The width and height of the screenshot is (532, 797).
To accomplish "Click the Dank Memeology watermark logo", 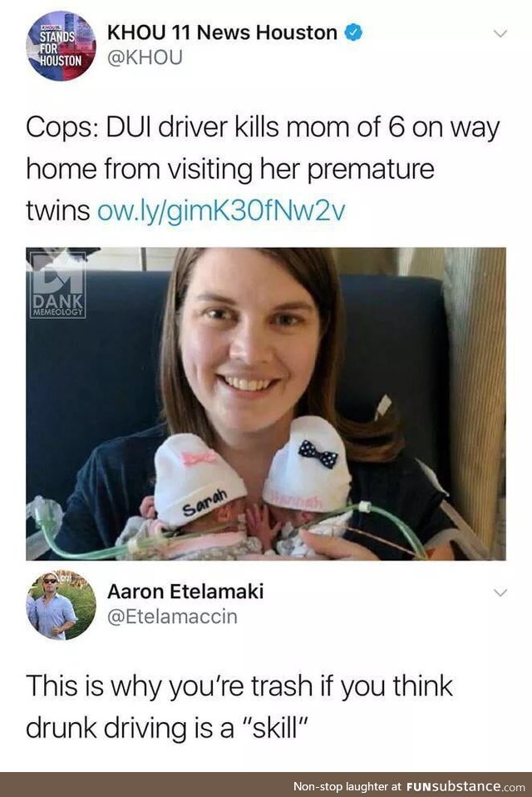I will [x=57, y=285].
